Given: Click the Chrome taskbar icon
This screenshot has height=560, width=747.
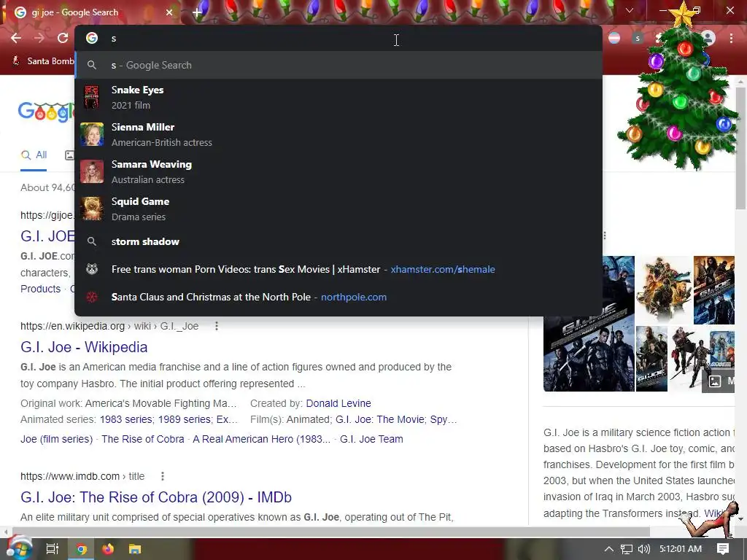Looking at the screenshot, I should (82, 549).
